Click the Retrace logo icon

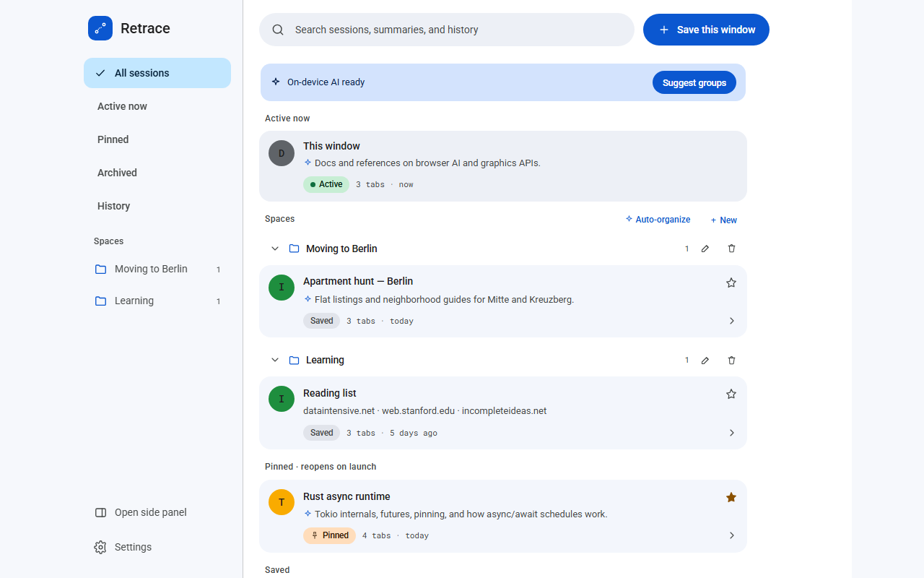[100, 28]
